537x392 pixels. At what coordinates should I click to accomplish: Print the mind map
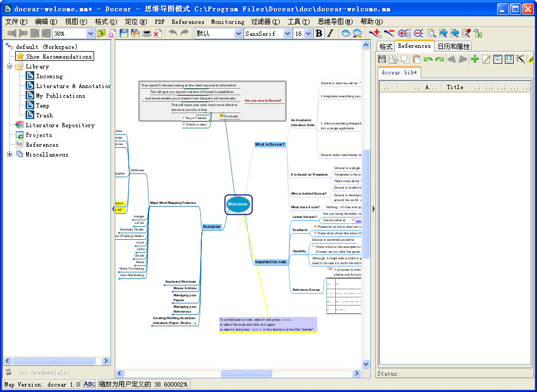click(146, 33)
